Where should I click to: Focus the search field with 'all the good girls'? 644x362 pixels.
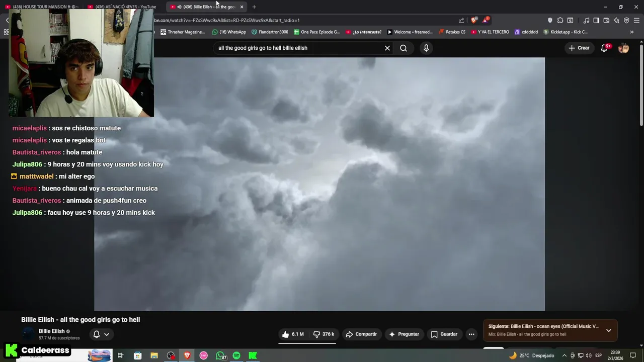click(299, 48)
